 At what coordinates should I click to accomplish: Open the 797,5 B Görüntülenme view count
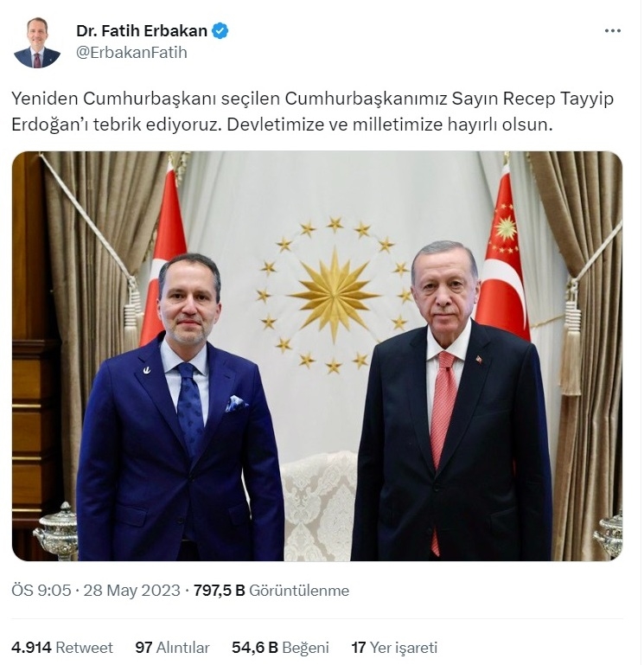[x=271, y=591]
